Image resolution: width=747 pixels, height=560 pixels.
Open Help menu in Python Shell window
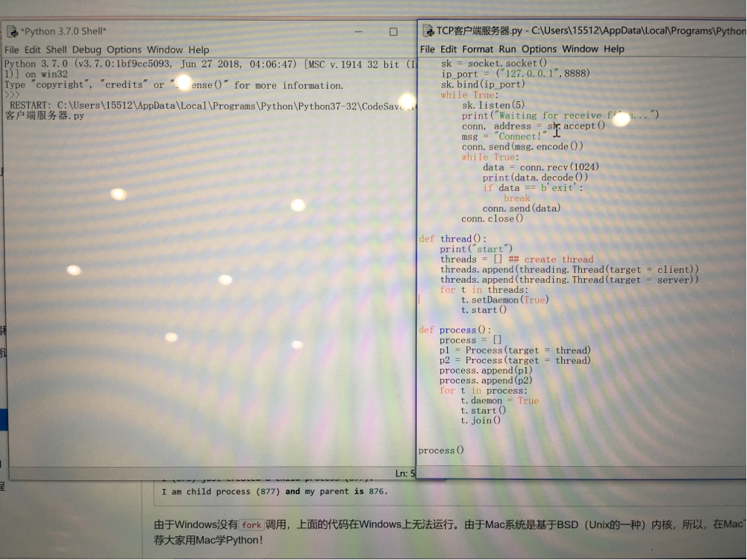point(199,50)
